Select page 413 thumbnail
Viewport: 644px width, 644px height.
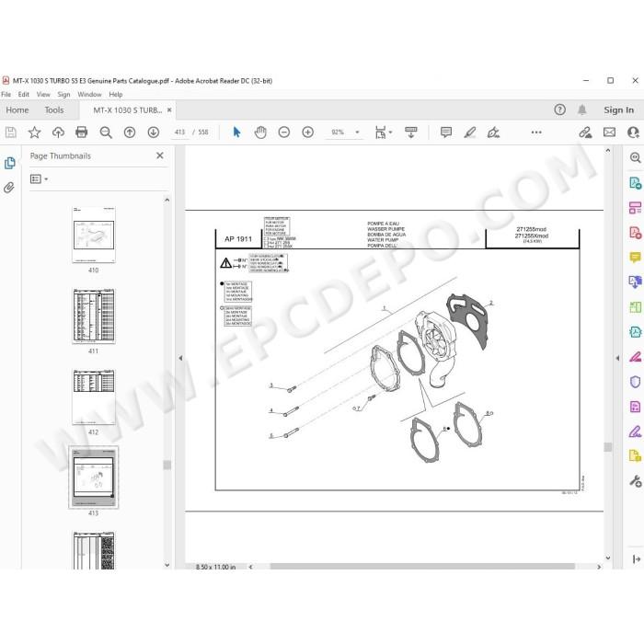94,477
